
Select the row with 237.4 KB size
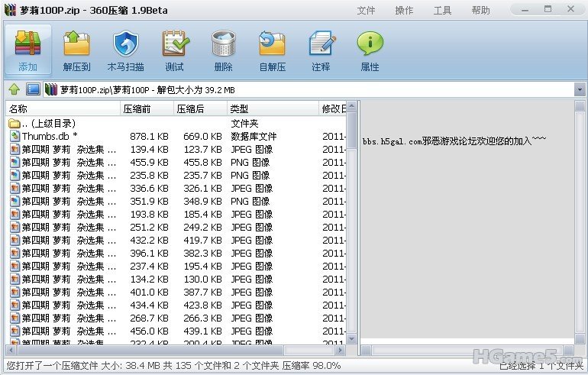tap(176, 267)
